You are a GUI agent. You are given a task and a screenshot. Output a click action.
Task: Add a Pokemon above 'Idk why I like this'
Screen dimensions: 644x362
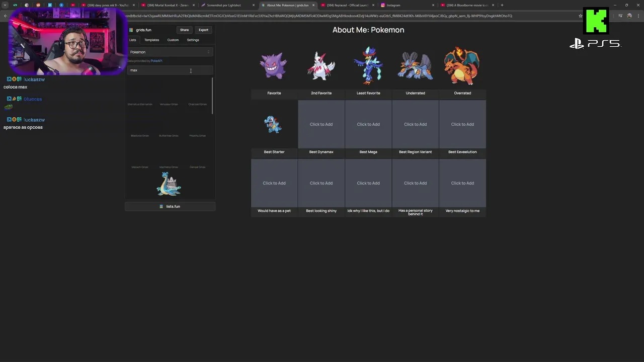368,183
